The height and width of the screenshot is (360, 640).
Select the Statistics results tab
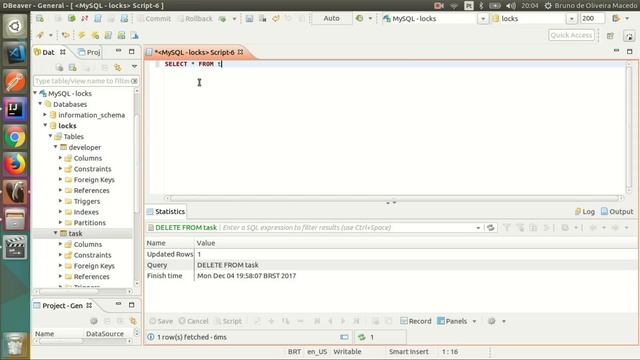(x=166, y=211)
